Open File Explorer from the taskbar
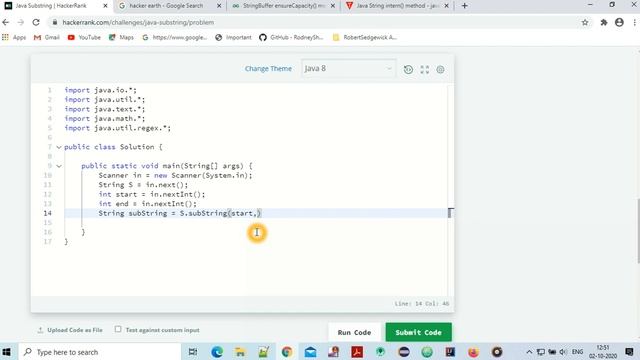640x360 pixels. click(240, 352)
